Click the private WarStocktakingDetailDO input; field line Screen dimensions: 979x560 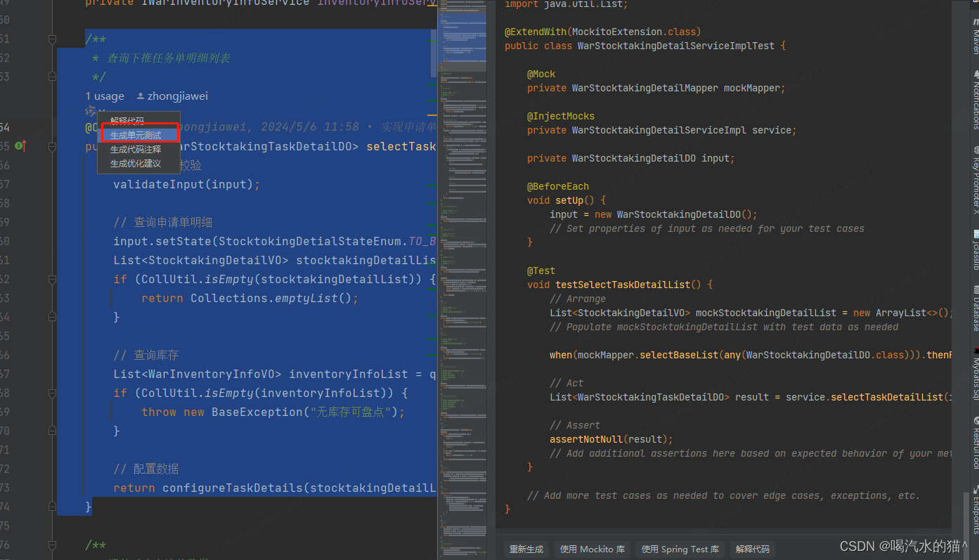click(631, 158)
